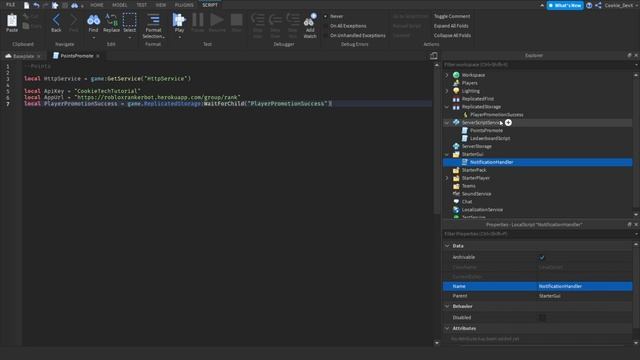
Task: Open the FILE menu
Action: tap(11, 5)
